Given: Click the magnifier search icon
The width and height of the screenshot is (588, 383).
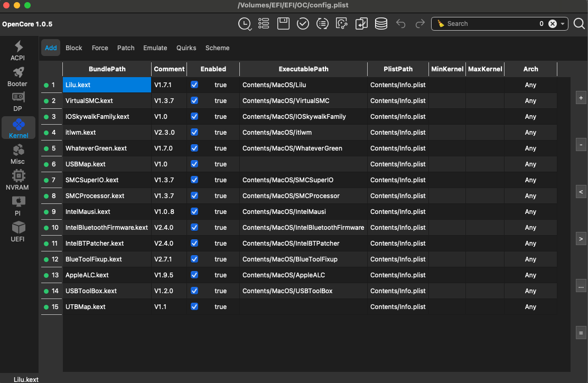Looking at the screenshot, I should (579, 24).
